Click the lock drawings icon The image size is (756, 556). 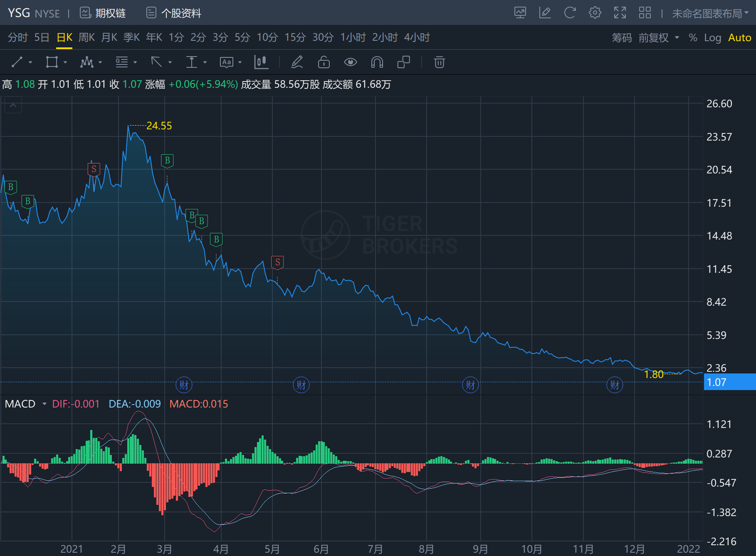[x=324, y=62]
